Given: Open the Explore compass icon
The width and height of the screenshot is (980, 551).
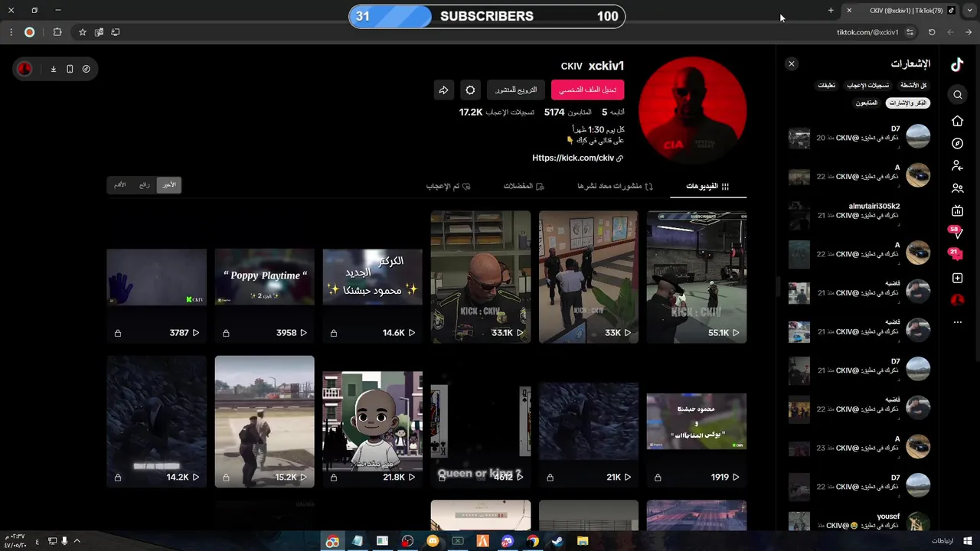Looking at the screenshot, I should (957, 143).
